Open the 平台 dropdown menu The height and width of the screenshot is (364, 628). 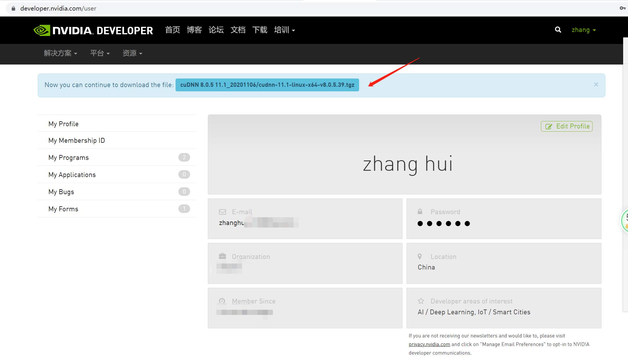[100, 53]
